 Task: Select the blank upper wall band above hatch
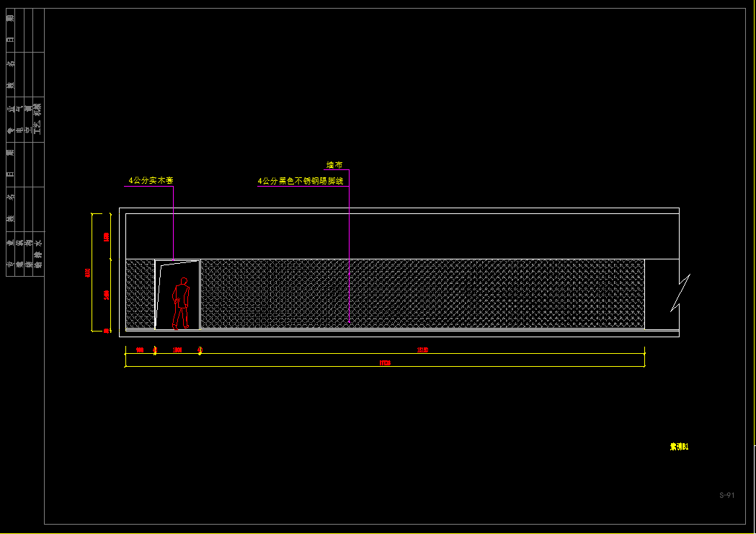click(x=402, y=236)
